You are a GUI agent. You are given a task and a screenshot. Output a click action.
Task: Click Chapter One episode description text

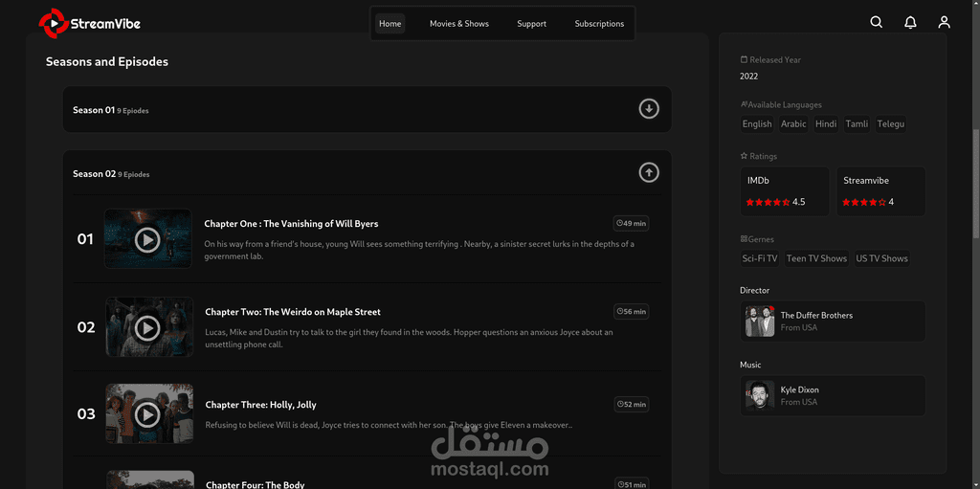(x=419, y=250)
